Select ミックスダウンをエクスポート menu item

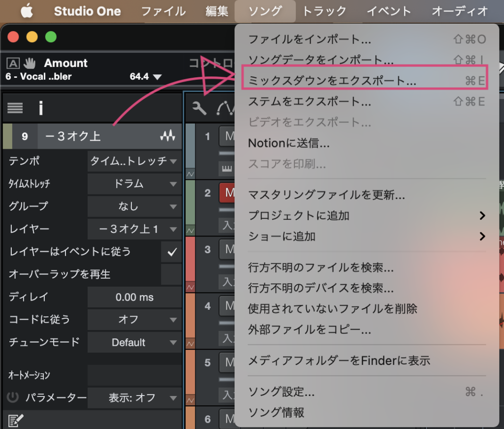coord(332,81)
